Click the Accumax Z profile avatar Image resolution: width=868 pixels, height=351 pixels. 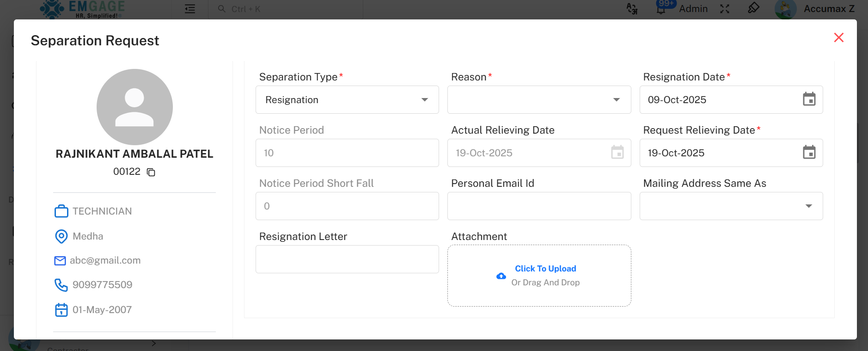786,9
